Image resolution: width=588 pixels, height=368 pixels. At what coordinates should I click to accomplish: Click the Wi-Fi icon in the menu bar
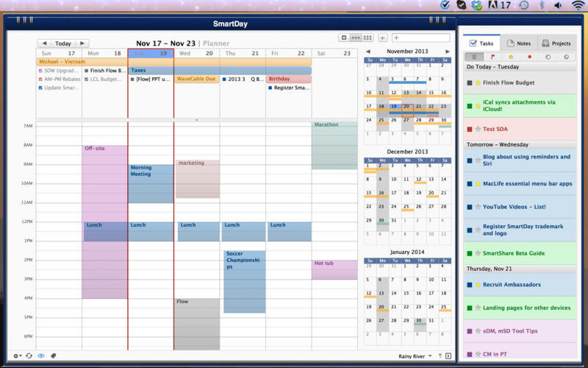point(578,5)
